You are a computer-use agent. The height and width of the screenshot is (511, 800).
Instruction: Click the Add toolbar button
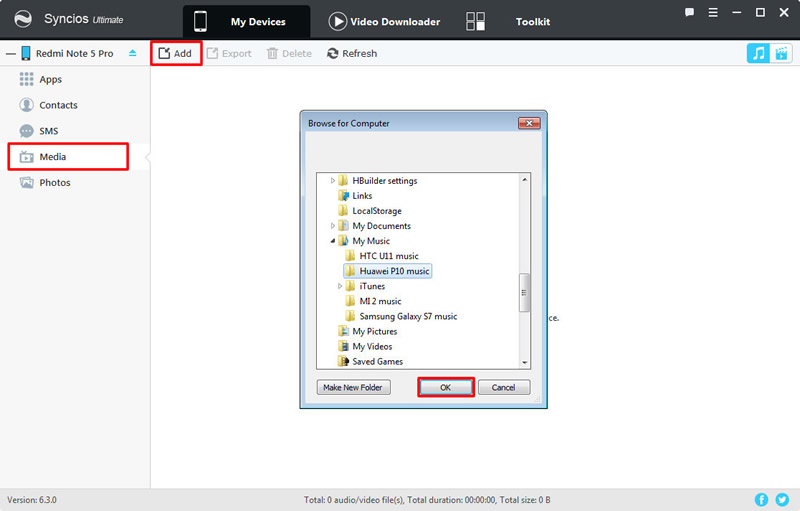click(176, 54)
